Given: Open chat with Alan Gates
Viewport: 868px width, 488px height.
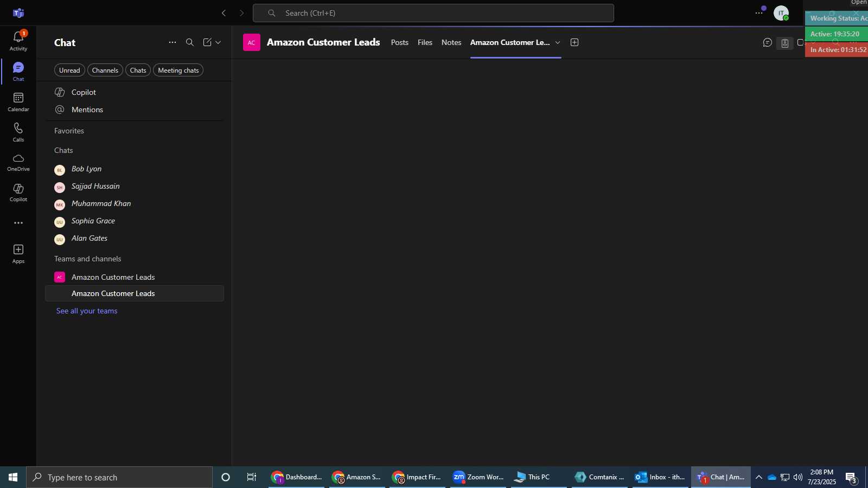Looking at the screenshot, I should tap(135, 239).
